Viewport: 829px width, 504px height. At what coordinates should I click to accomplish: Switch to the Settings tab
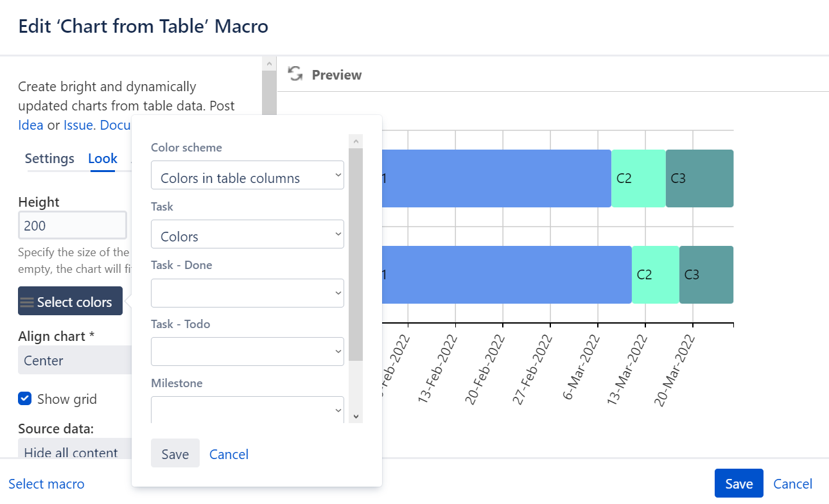coord(49,158)
